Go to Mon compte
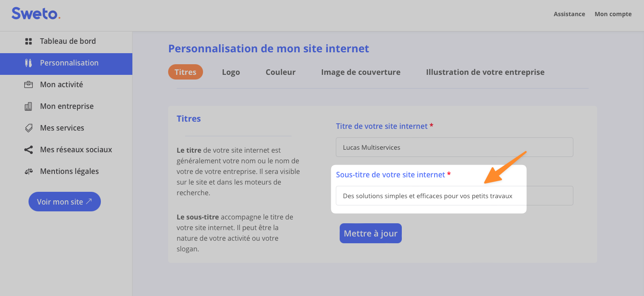This screenshot has height=296, width=644. pyautogui.click(x=613, y=14)
